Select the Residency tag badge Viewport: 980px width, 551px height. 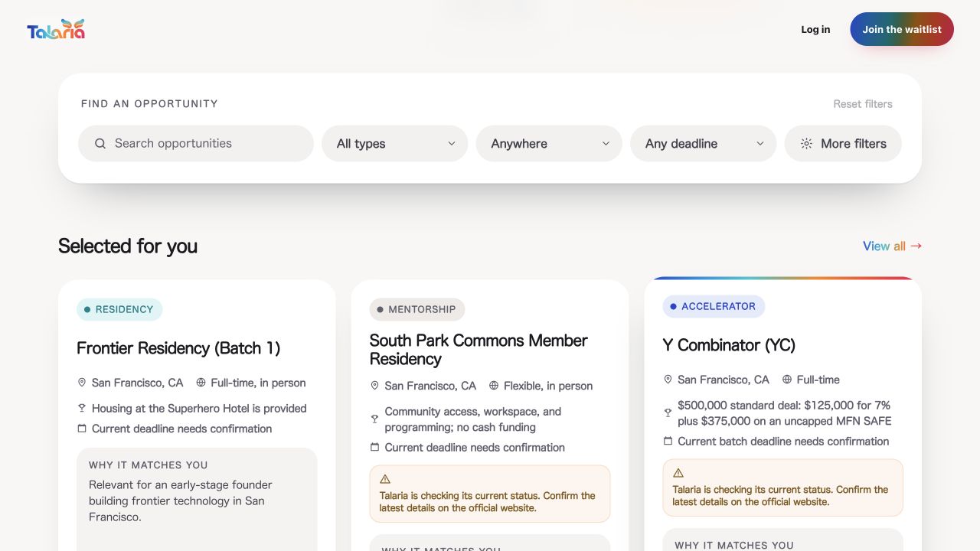pyautogui.click(x=119, y=309)
